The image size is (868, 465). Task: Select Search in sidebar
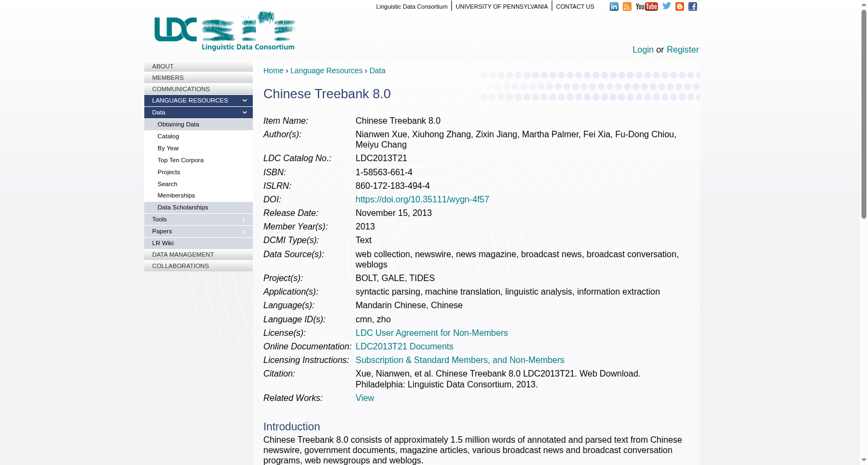(199, 184)
